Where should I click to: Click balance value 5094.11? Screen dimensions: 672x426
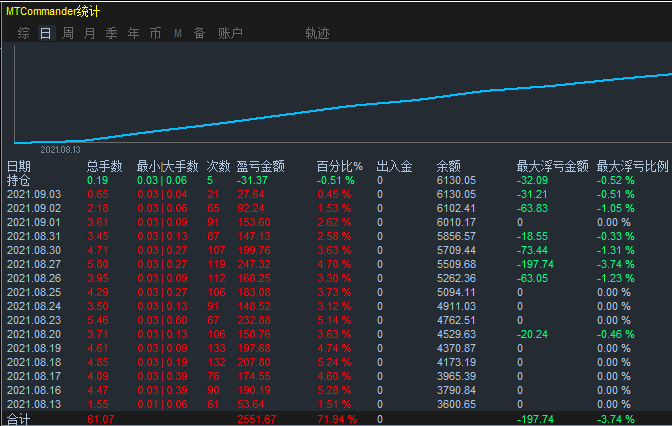pos(456,292)
